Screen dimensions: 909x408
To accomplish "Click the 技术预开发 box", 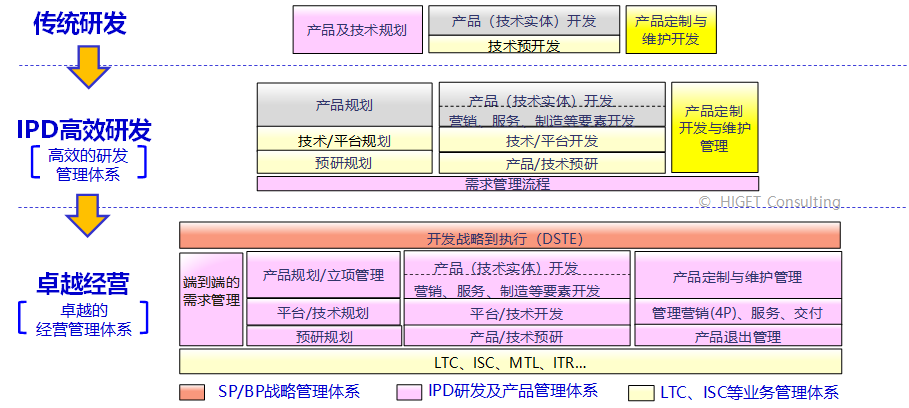I will [x=524, y=45].
